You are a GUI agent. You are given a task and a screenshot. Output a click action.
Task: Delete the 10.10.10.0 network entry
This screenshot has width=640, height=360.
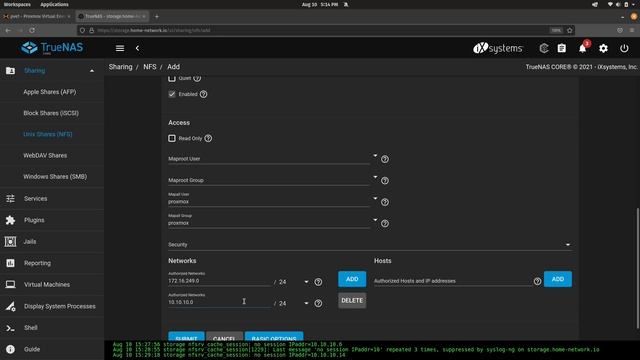352,300
